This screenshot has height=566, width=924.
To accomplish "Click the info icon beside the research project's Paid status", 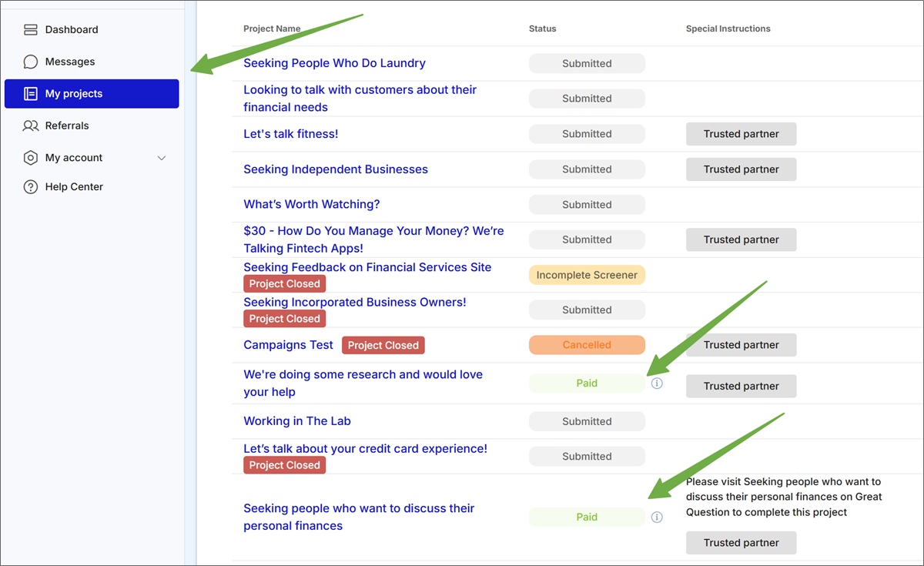I will tap(657, 383).
